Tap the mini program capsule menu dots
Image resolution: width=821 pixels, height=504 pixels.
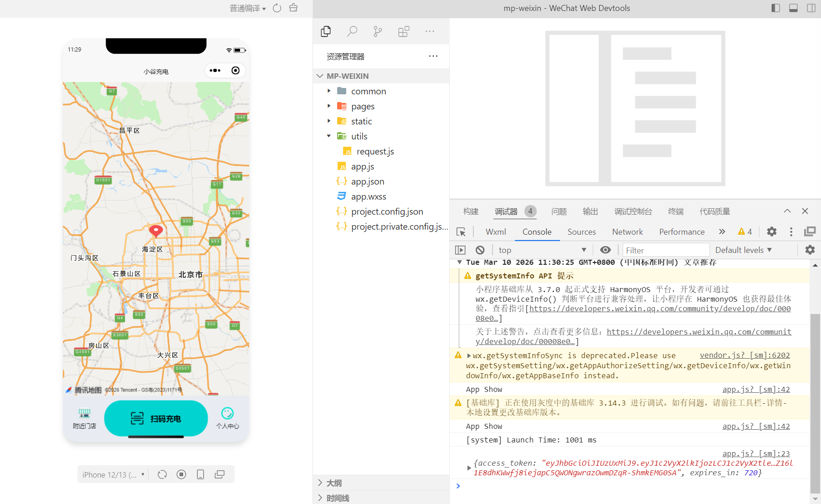(x=215, y=70)
